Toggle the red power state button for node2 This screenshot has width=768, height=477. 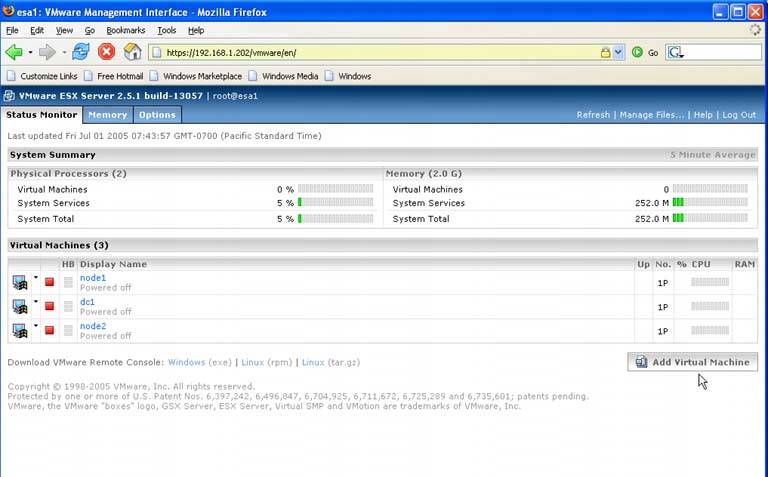[49, 330]
